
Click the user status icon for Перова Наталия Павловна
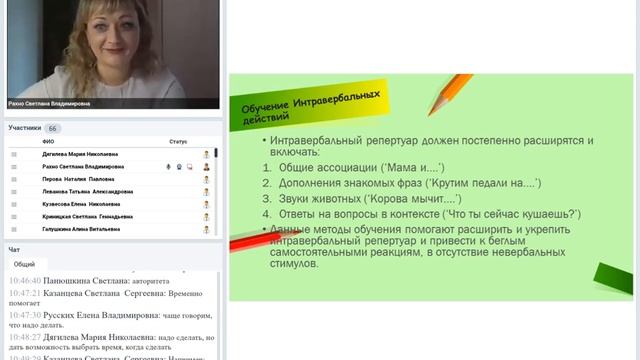(207, 179)
